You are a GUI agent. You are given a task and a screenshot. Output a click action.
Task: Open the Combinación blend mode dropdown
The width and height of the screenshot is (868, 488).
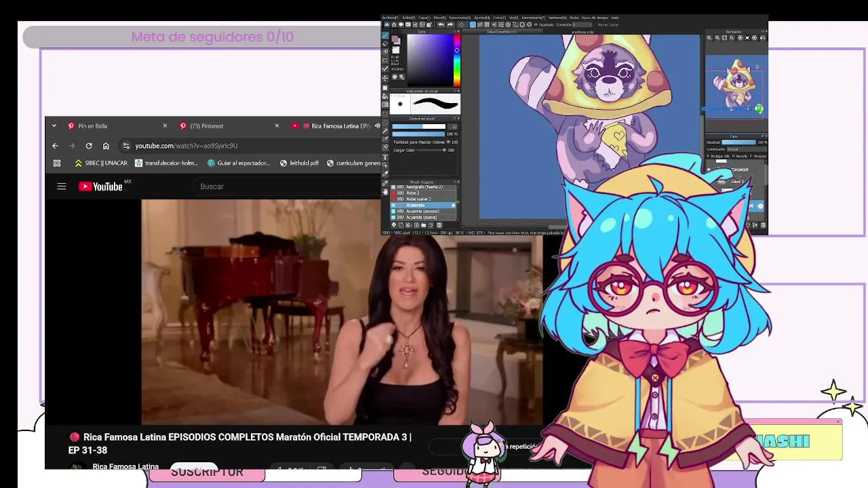pyautogui.click(x=747, y=149)
